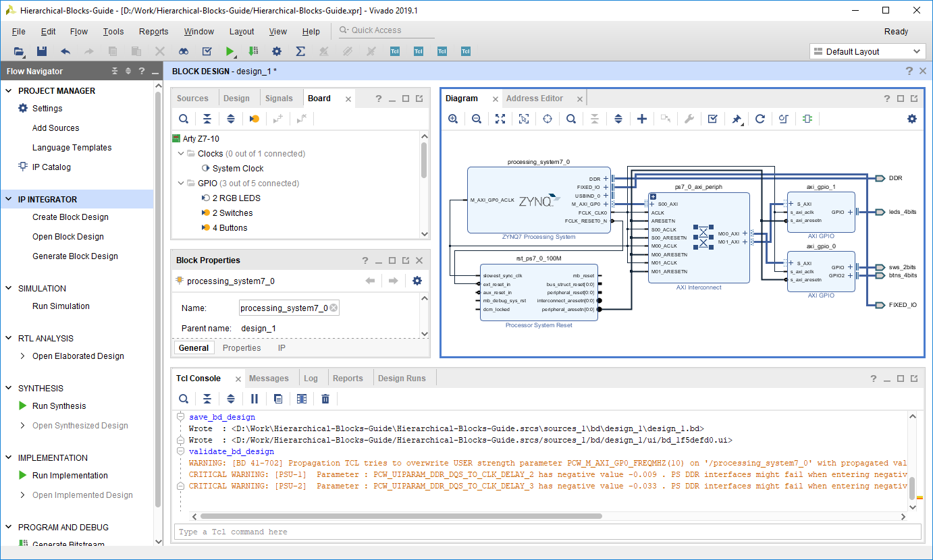Screen dimensions: 933x560
Task: Click the Save project icon in main toolbar
Action: (42, 51)
